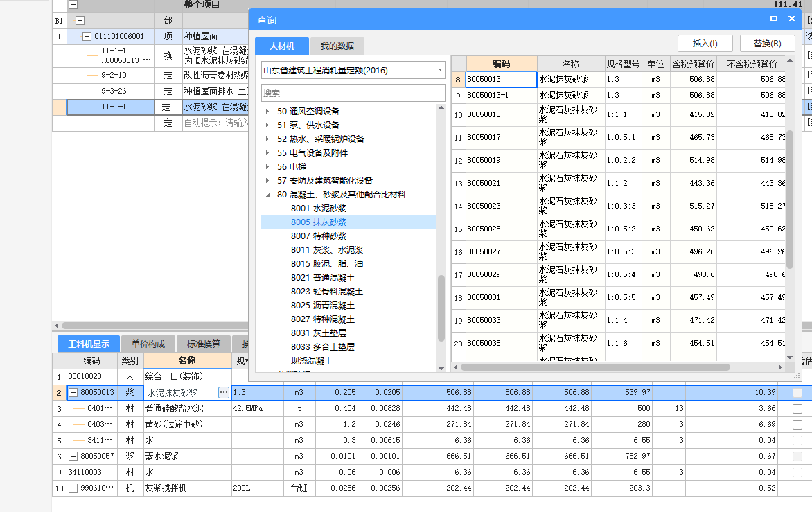Select 8015 胶泥、脂、油 in the tree
The image size is (812, 512).
[x=327, y=264]
